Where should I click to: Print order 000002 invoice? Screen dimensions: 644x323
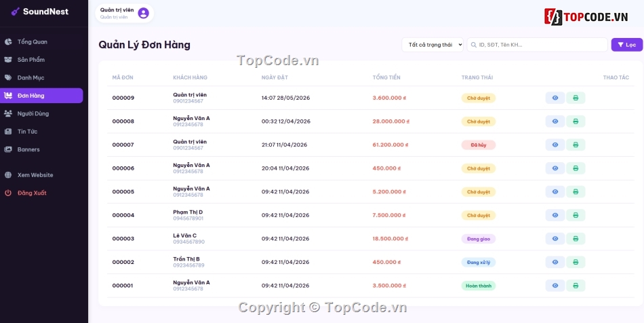coord(576,262)
